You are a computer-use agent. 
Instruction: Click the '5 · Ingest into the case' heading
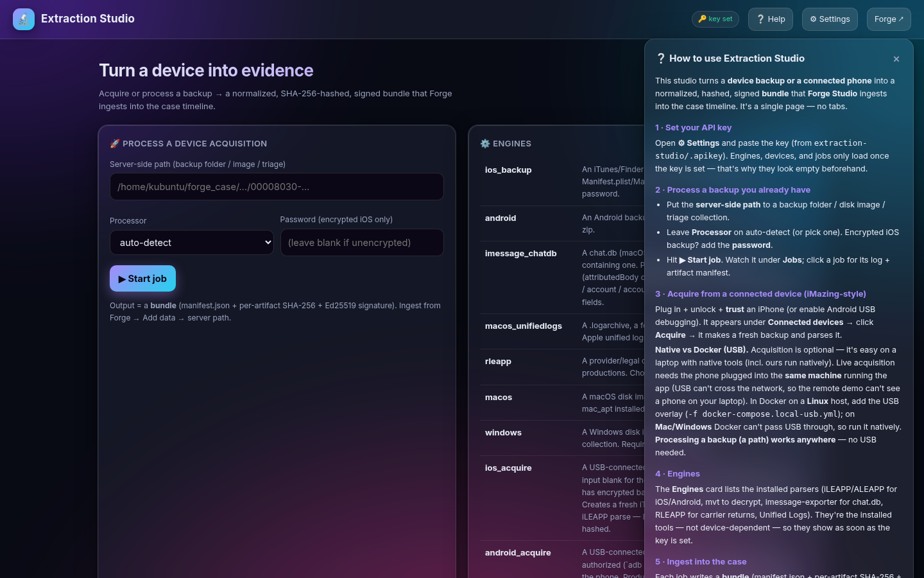pyautogui.click(x=701, y=562)
